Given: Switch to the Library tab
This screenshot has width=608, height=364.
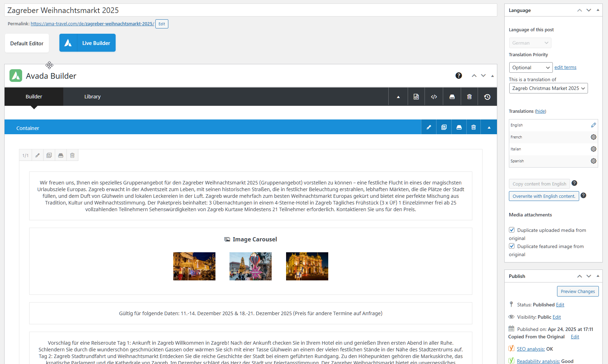Looking at the screenshot, I should (92, 97).
